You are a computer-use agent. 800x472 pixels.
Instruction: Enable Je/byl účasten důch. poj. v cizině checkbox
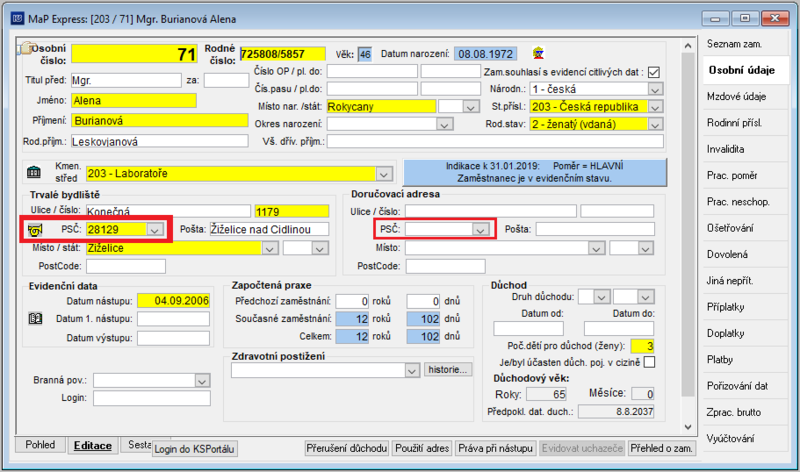pyautogui.click(x=649, y=362)
